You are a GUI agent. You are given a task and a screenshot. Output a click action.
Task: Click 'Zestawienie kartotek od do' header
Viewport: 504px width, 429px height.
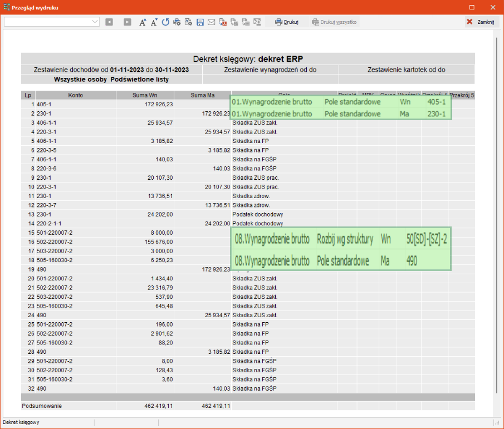(407, 70)
